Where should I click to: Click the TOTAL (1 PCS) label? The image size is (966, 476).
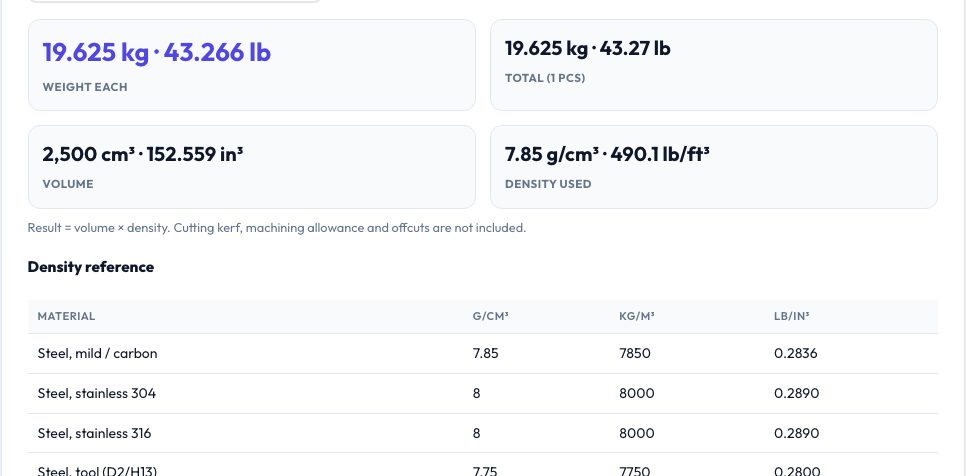coord(545,78)
